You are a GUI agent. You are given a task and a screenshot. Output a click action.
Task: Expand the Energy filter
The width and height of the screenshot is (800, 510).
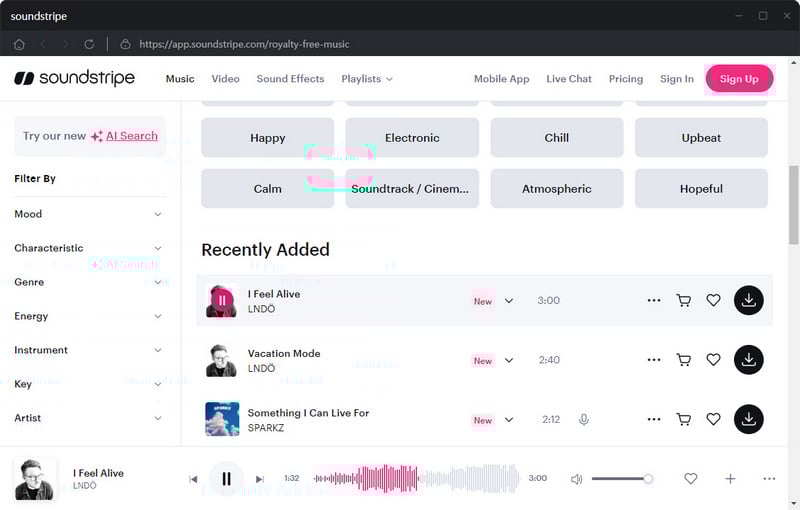coord(88,316)
